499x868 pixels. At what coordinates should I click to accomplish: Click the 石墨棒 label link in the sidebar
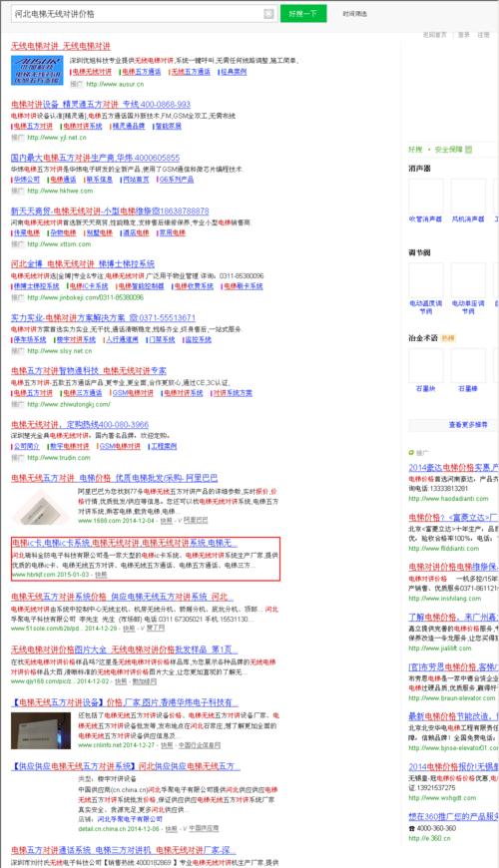point(468,389)
